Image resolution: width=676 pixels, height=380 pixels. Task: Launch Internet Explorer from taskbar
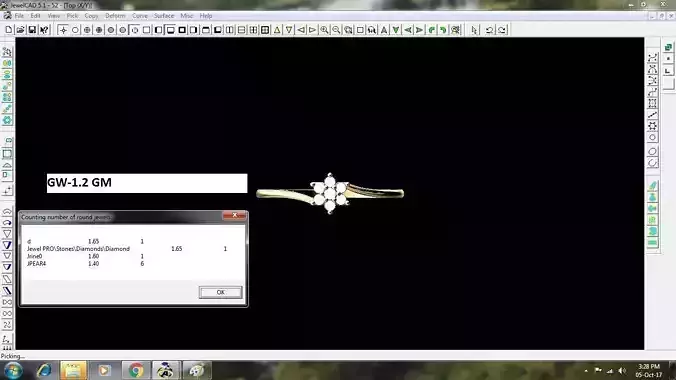click(x=44, y=371)
